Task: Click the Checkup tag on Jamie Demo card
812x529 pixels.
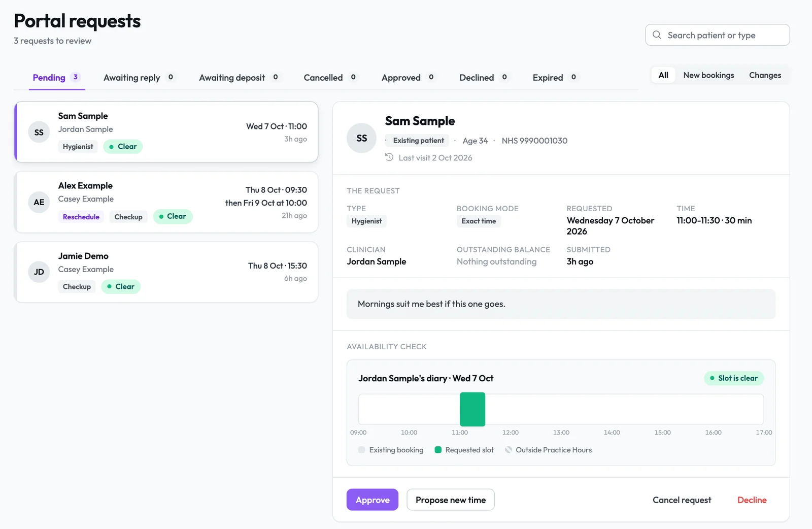Action: pyautogui.click(x=77, y=287)
